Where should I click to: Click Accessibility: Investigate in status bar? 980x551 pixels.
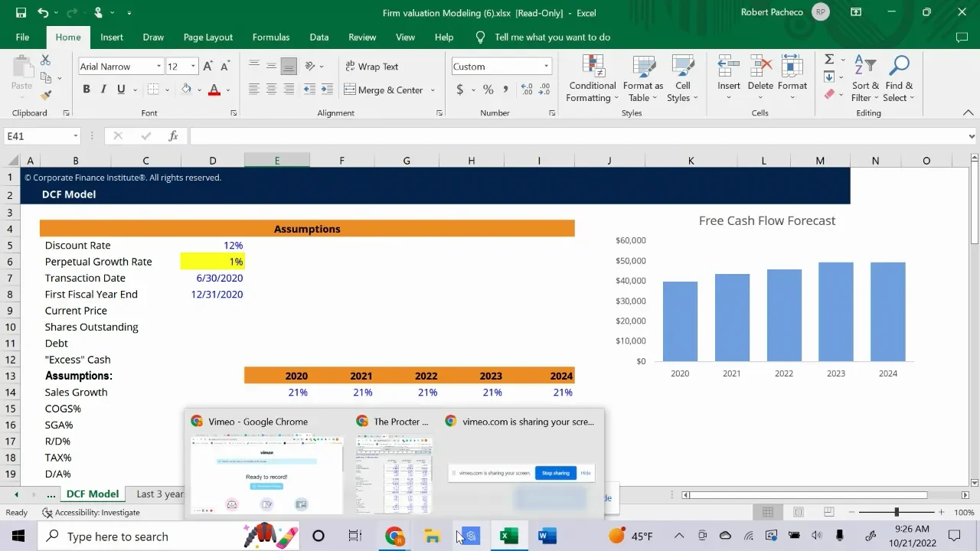pyautogui.click(x=91, y=513)
